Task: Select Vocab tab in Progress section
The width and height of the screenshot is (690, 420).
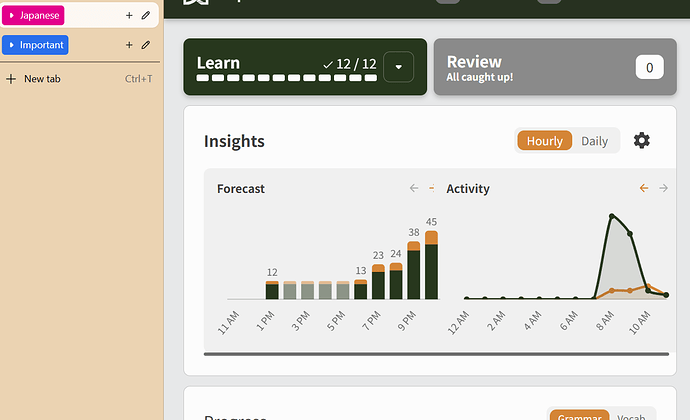Action: coord(631,416)
